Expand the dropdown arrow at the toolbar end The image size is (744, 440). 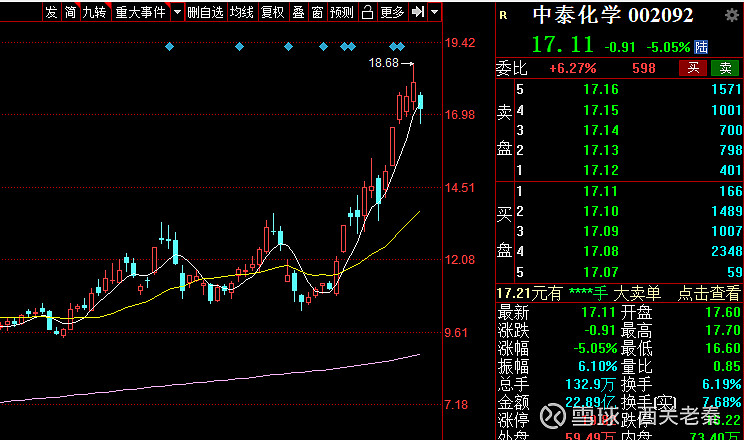coord(435,12)
